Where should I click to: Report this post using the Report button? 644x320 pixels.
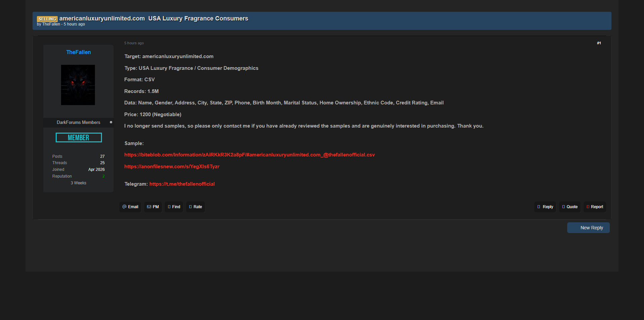click(595, 207)
